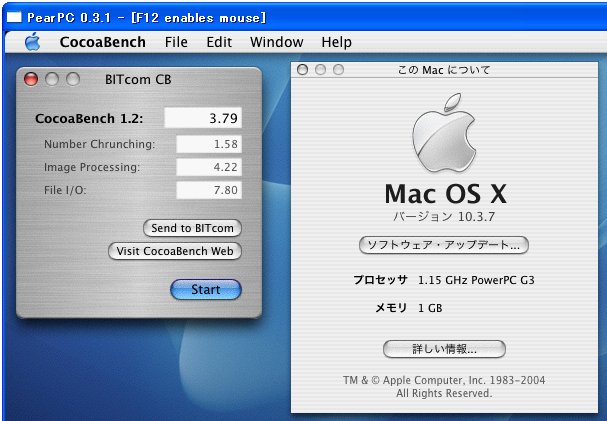Image resolution: width=607 pixels, height=421 pixels.
Task: Click the 詳しい情報 button
Action: coord(444,349)
